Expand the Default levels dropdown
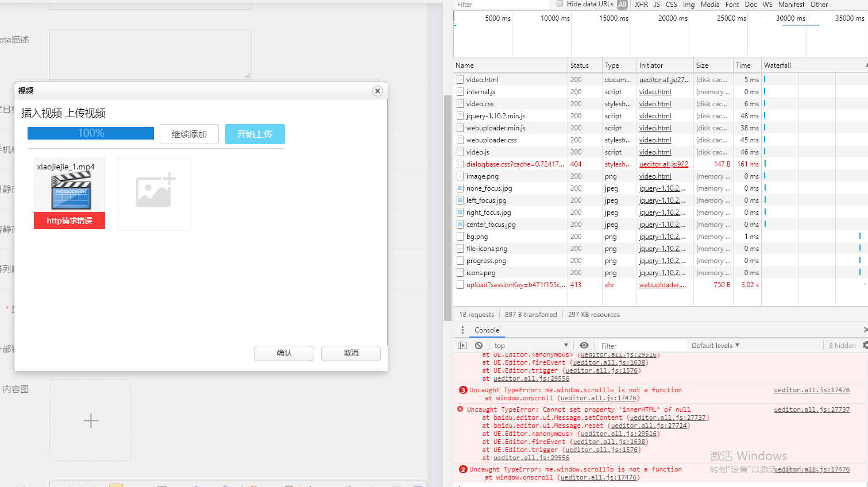This screenshot has height=487, width=868. [x=715, y=346]
